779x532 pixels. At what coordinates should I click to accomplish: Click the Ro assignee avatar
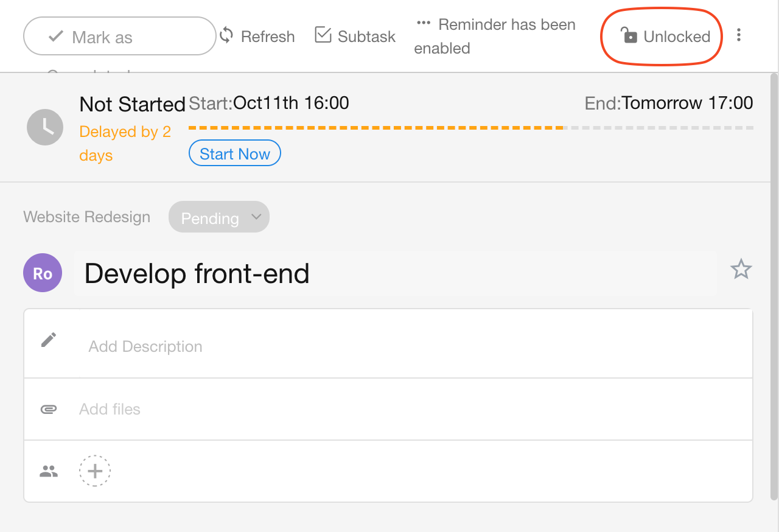pos(43,273)
